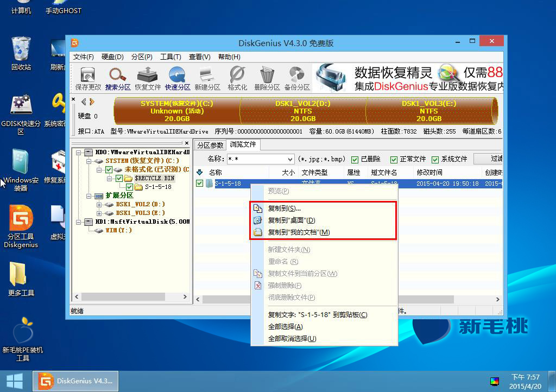
Task: Open the 分区(P) menu
Action: tap(142, 57)
